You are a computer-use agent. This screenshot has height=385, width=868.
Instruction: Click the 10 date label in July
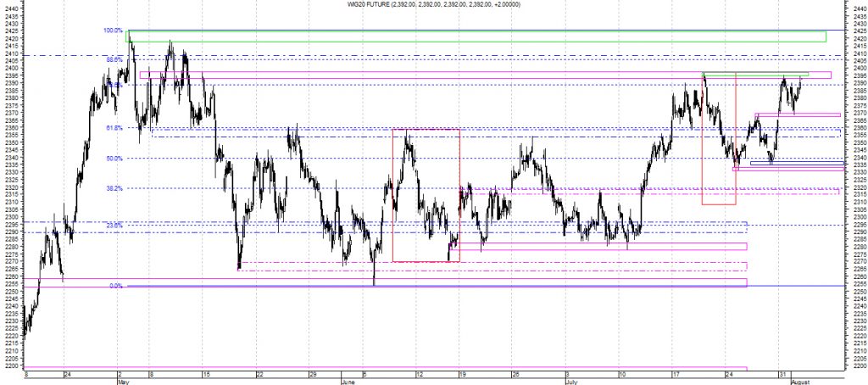tap(622, 374)
